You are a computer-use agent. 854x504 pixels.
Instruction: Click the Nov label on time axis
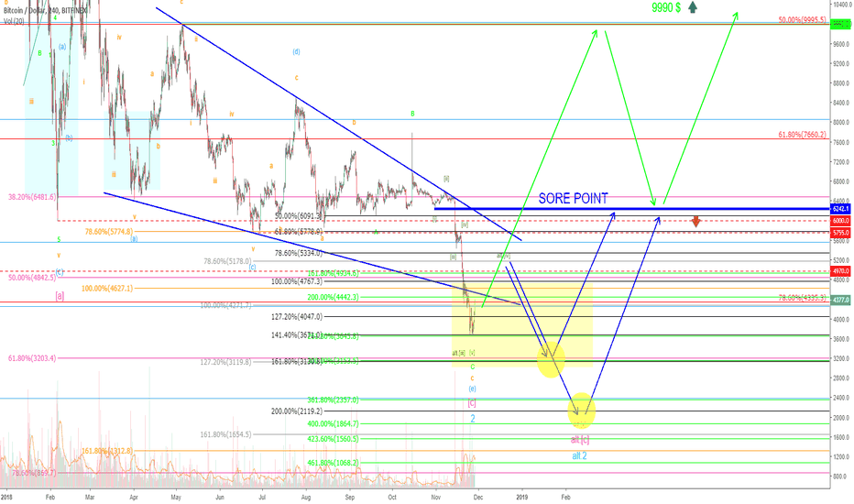pos(436,497)
